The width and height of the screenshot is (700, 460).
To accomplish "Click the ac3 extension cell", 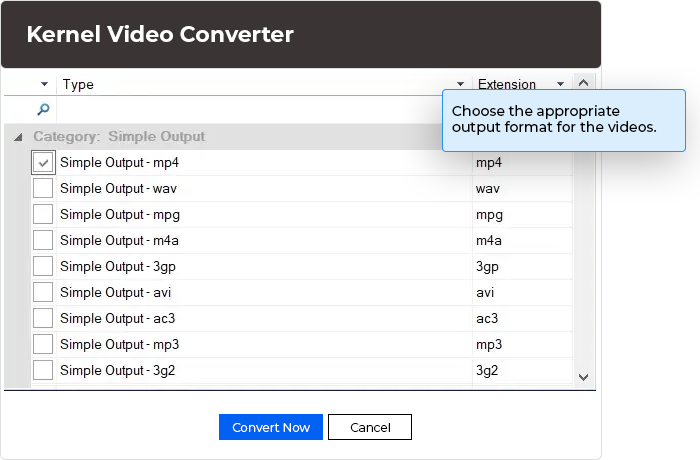I will 522,318.
